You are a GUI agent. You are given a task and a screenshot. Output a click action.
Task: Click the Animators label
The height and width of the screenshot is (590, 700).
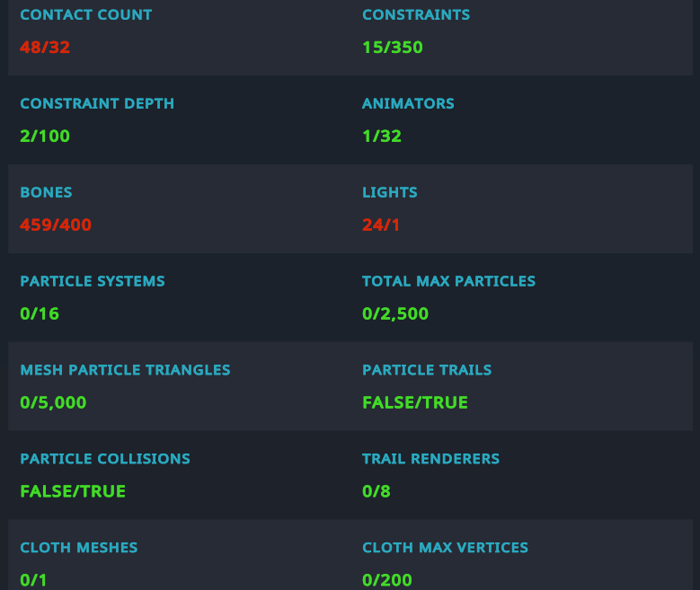(408, 103)
